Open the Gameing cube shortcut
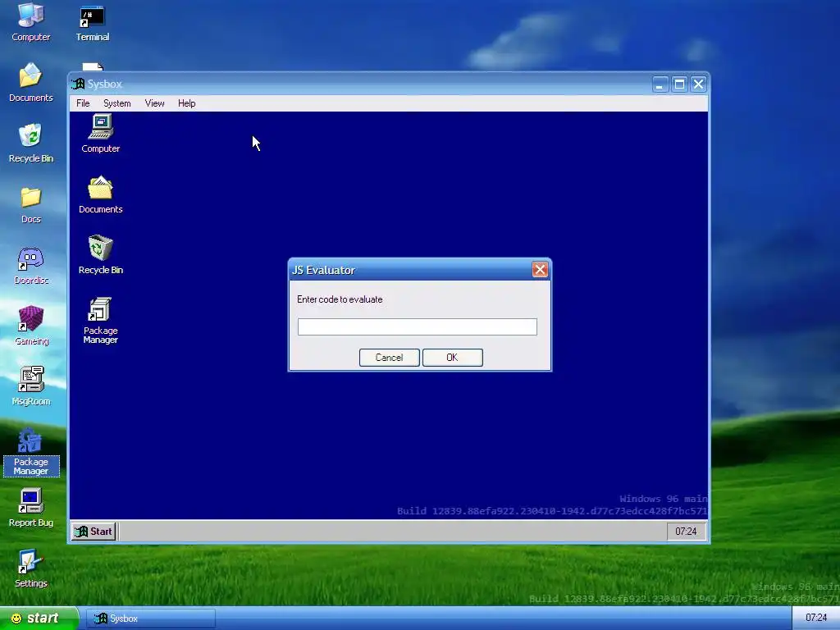This screenshot has height=630, width=840. tap(30, 326)
